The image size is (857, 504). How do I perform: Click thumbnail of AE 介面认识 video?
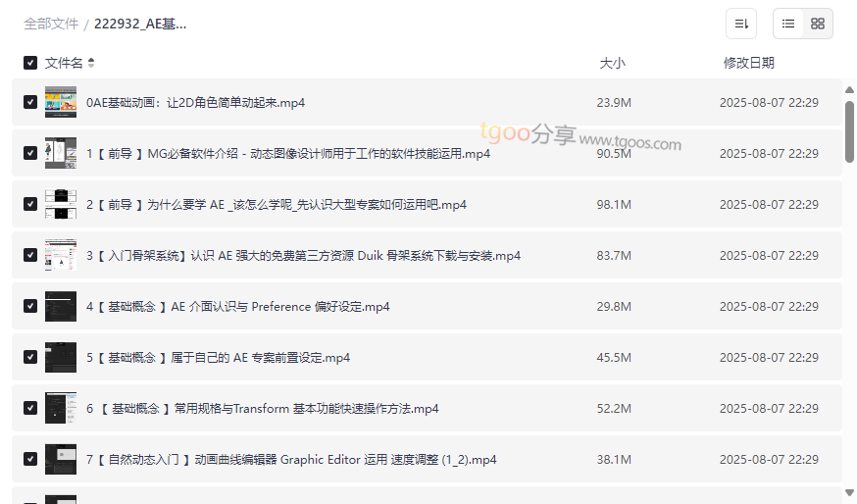61,306
